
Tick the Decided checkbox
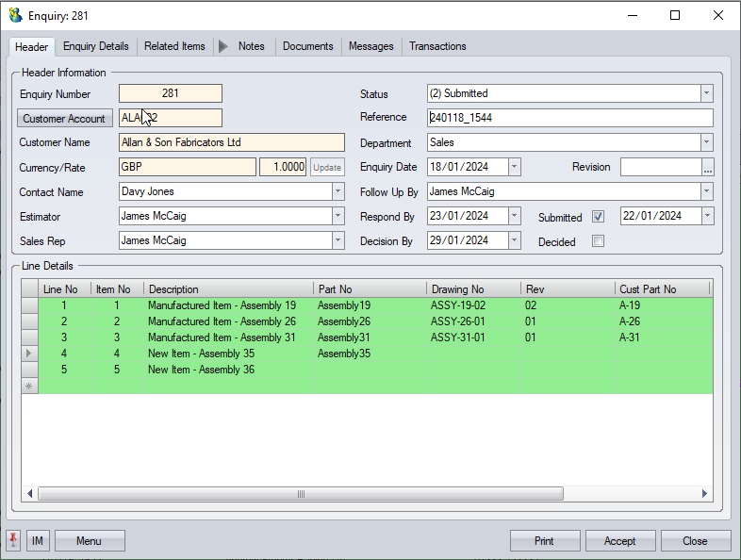(598, 241)
